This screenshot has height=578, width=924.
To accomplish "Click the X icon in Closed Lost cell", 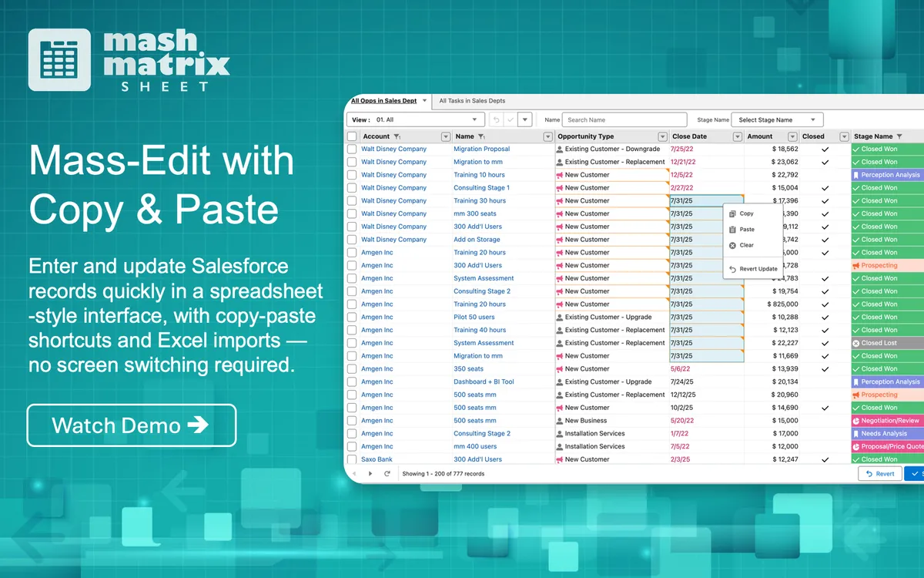I will [856, 343].
